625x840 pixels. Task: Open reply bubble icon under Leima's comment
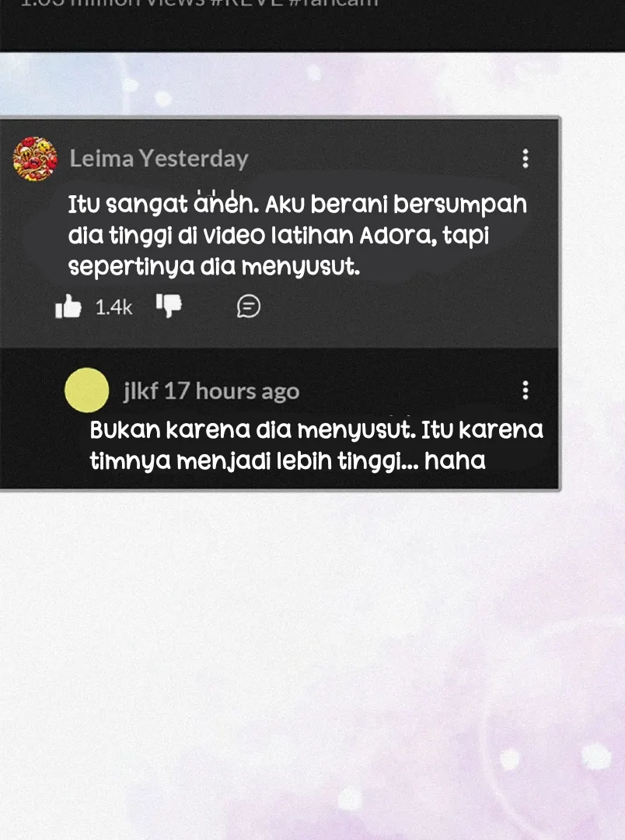(249, 306)
